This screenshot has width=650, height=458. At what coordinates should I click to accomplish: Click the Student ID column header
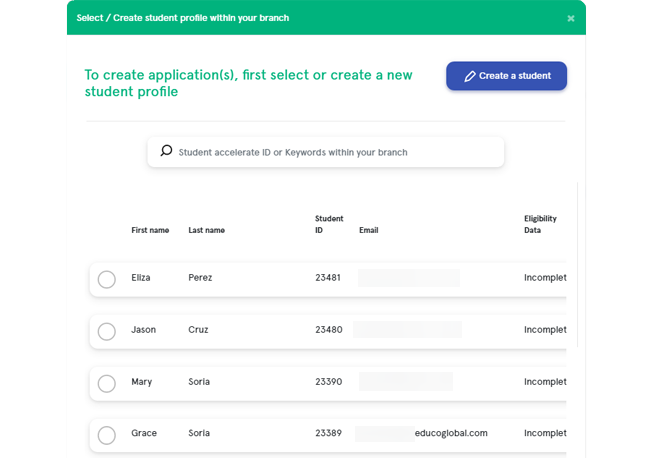329,224
